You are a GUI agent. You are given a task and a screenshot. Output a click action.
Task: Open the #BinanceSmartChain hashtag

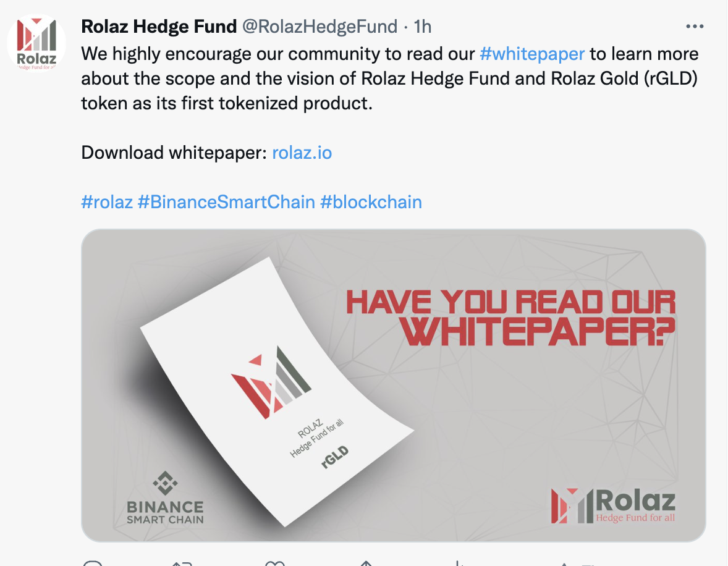coord(227,203)
